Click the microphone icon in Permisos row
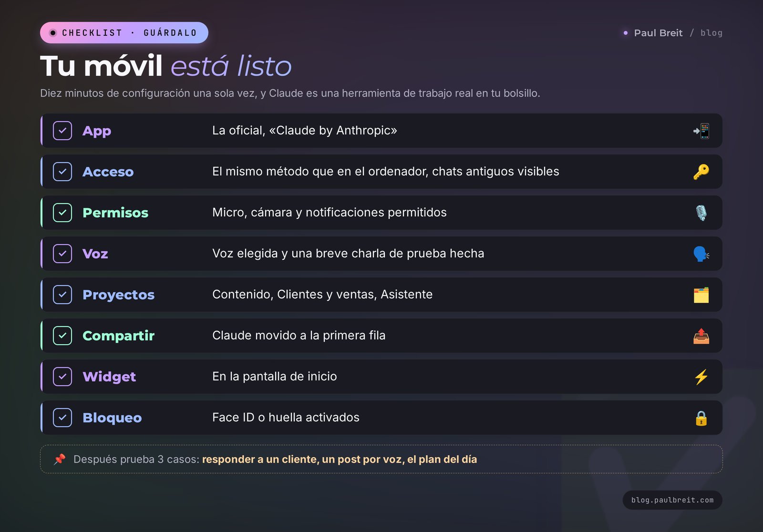The height and width of the screenshot is (532, 763). pyautogui.click(x=701, y=213)
